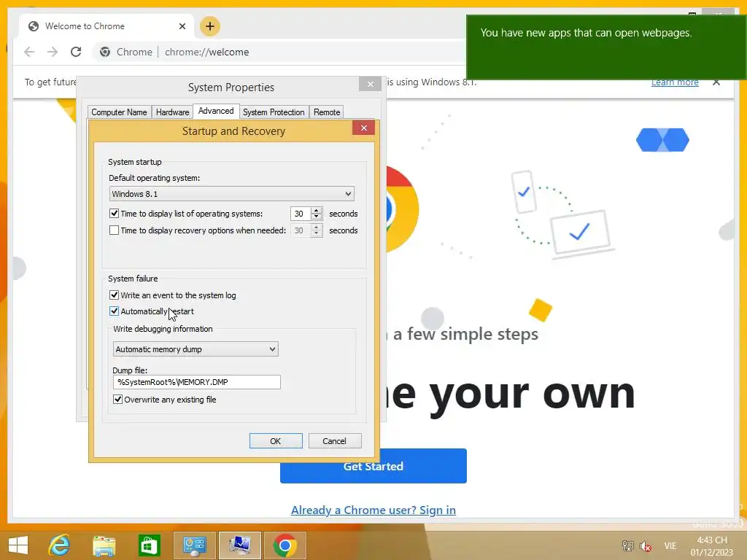Open network icon in system tray
The height and width of the screenshot is (560, 747).
click(628, 545)
